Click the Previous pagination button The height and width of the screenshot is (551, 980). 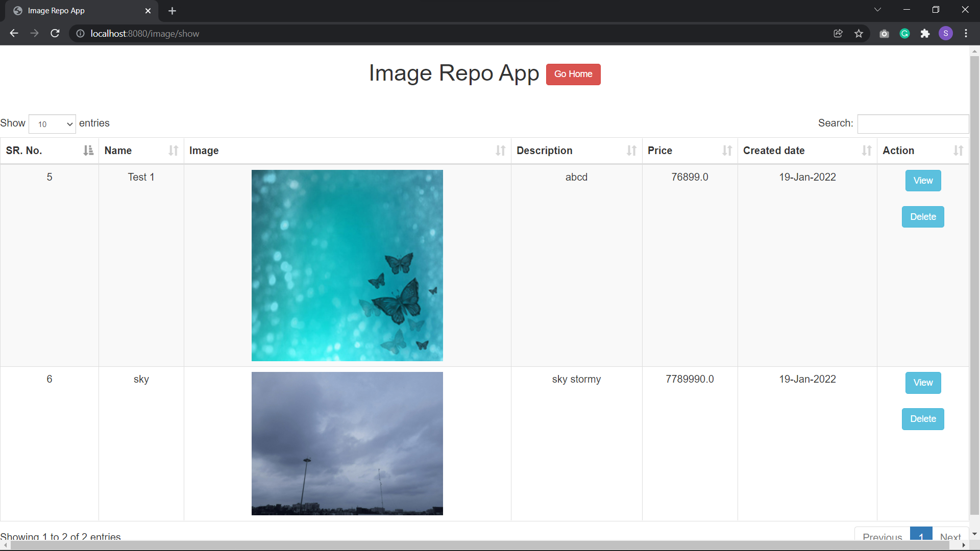point(882,535)
